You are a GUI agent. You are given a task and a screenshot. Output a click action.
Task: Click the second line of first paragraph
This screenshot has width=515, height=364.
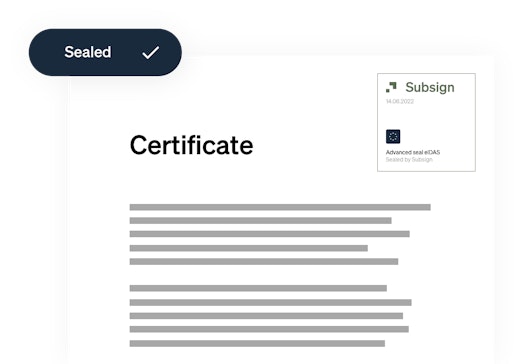click(261, 221)
